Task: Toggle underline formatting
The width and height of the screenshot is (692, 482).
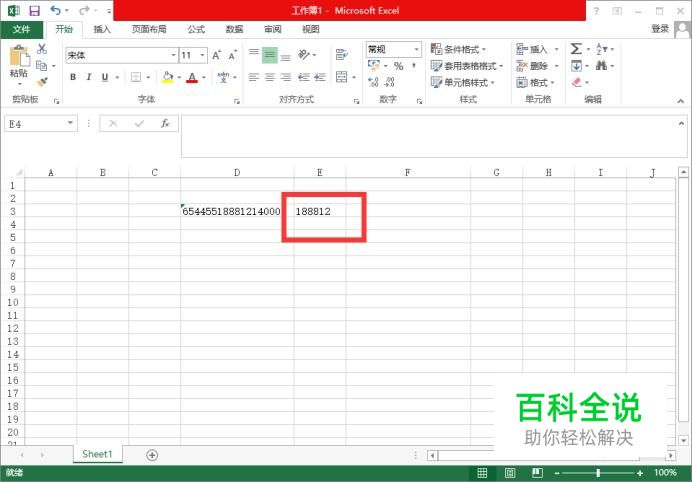Action: 105,77
